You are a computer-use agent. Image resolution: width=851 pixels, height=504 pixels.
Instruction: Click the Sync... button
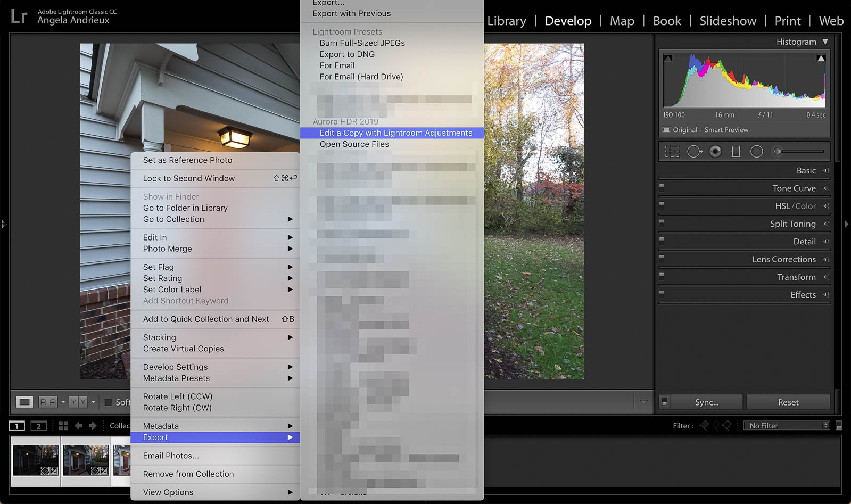pos(706,402)
